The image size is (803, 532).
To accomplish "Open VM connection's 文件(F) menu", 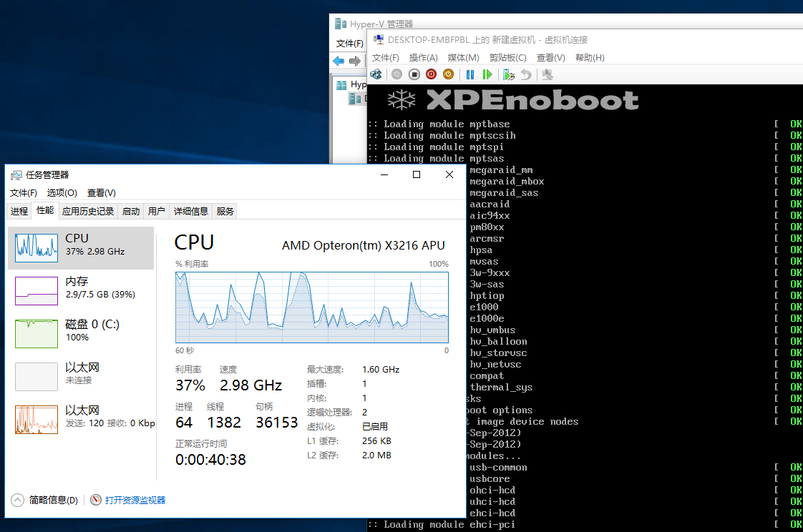I will [x=386, y=58].
